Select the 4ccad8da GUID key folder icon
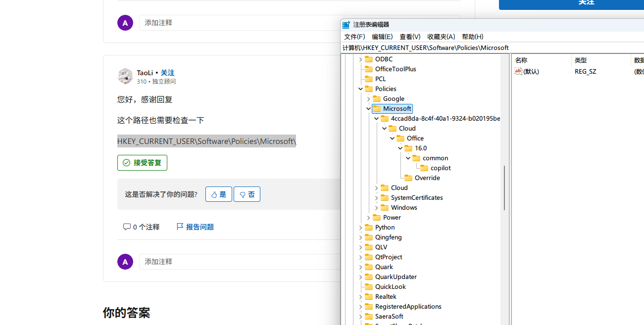Viewport: 644px width, 325px height. pos(385,119)
